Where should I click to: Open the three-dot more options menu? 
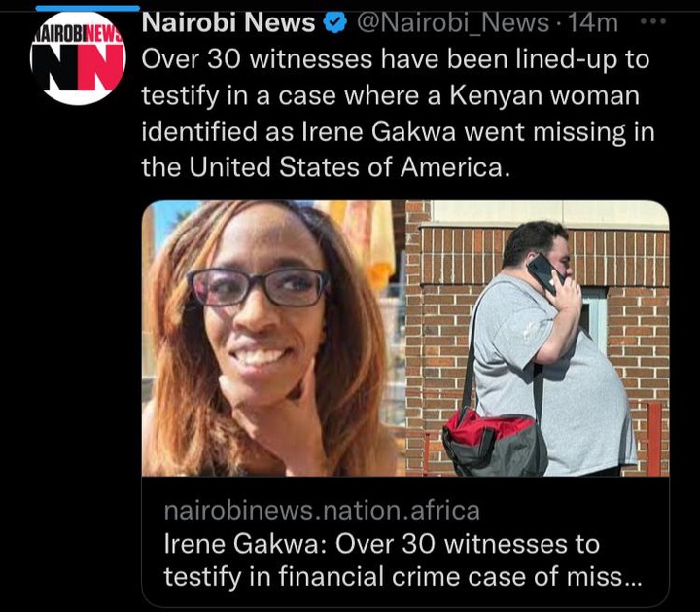pyautogui.click(x=653, y=21)
